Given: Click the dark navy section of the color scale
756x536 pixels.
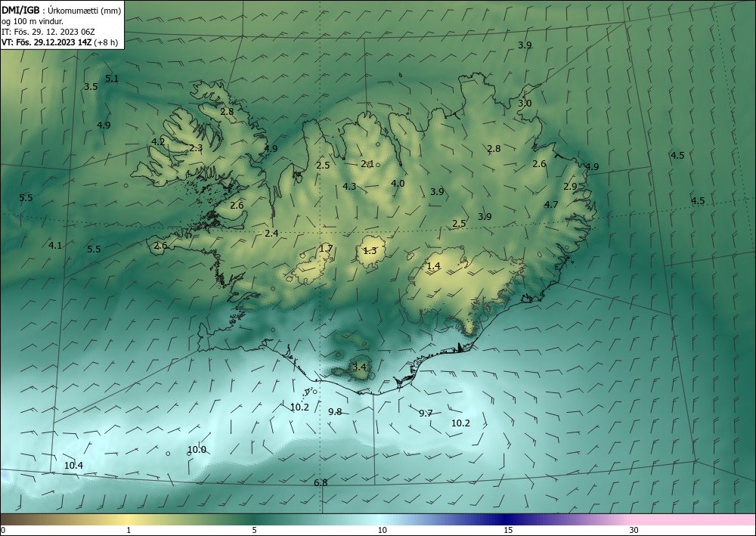Looking at the screenshot, I should [x=507, y=519].
